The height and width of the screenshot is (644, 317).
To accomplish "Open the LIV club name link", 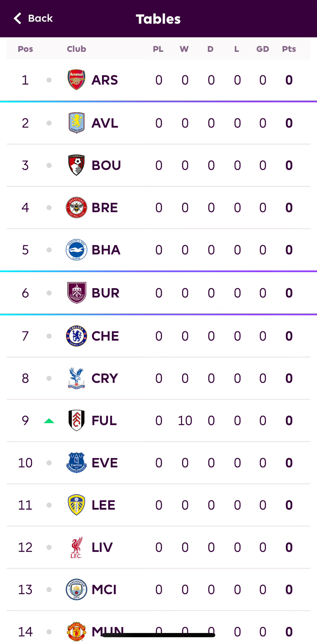I will point(102,547).
